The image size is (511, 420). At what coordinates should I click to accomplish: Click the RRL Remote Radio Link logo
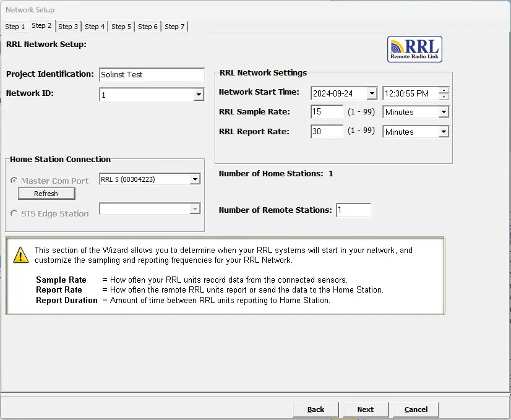click(414, 49)
